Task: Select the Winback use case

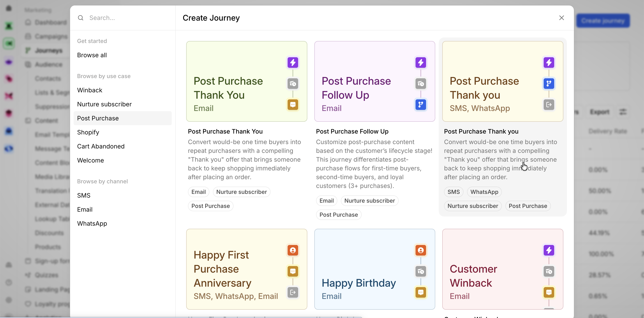Action: 90,90
